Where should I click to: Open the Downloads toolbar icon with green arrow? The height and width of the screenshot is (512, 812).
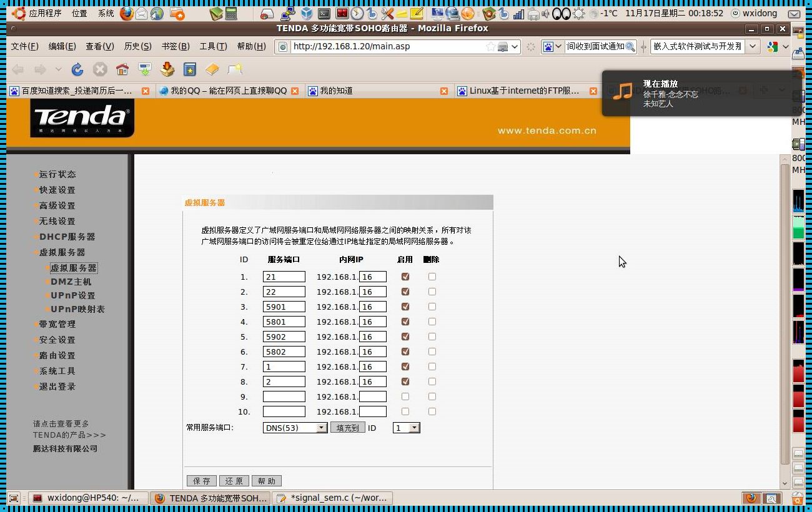[x=145, y=69]
